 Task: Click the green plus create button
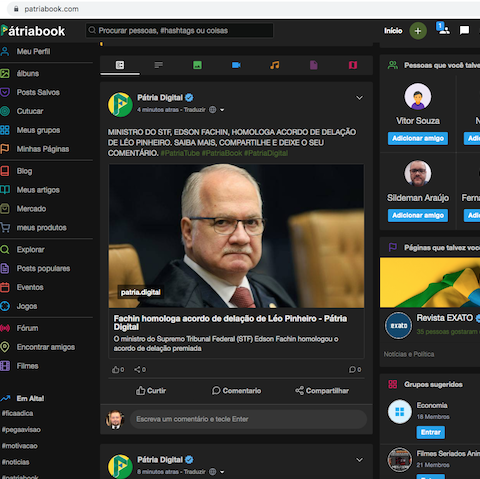click(x=418, y=31)
